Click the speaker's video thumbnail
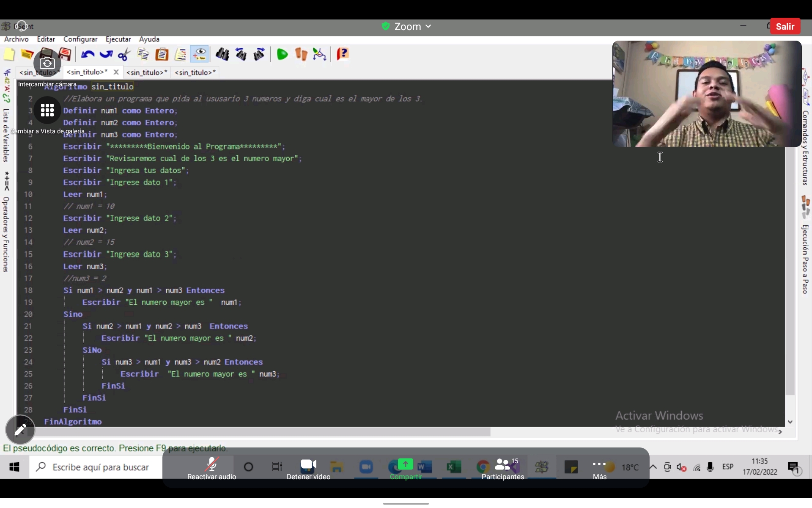 (707, 94)
